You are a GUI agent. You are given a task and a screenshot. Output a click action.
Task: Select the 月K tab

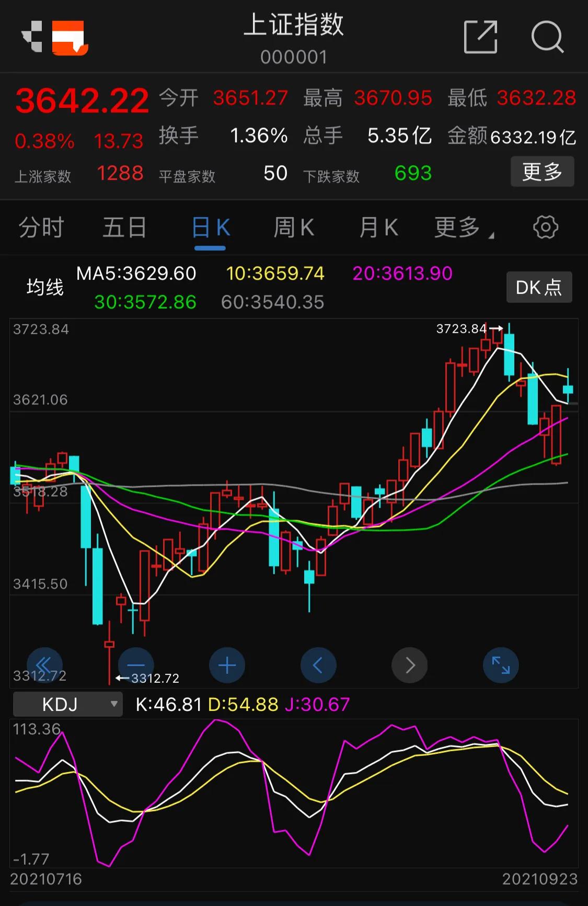click(x=378, y=227)
